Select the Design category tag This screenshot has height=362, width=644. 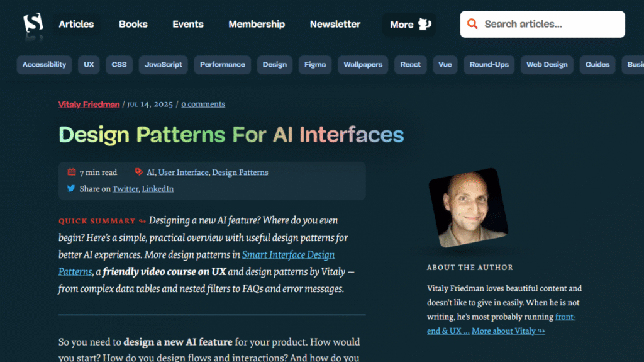click(x=275, y=65)
